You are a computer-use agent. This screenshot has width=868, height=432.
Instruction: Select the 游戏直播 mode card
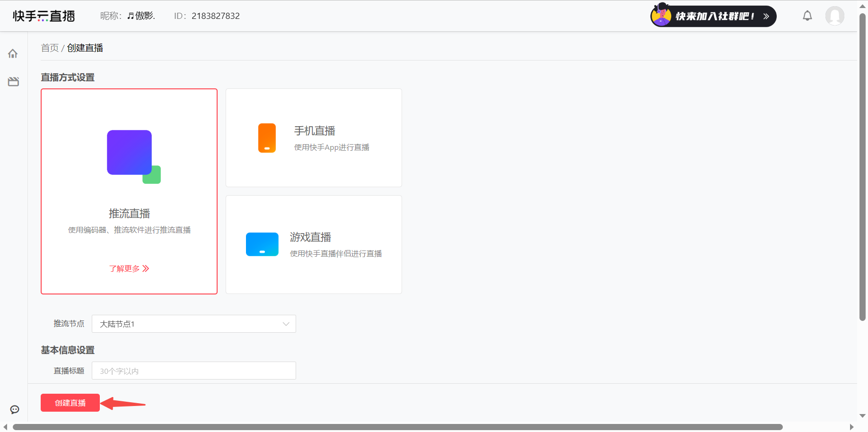click(x=314, y=245)
